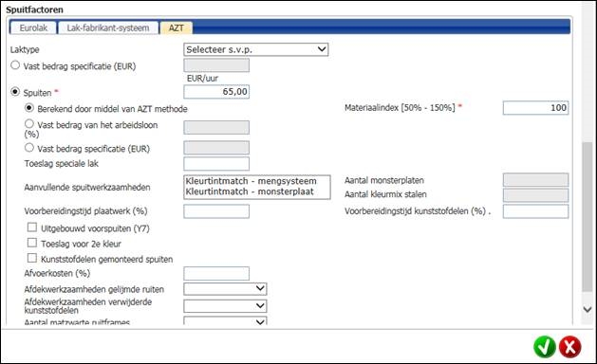Screen dimensions: 597x364
Task: Switch to the Eurolak tab
Action: click(33, 27)
